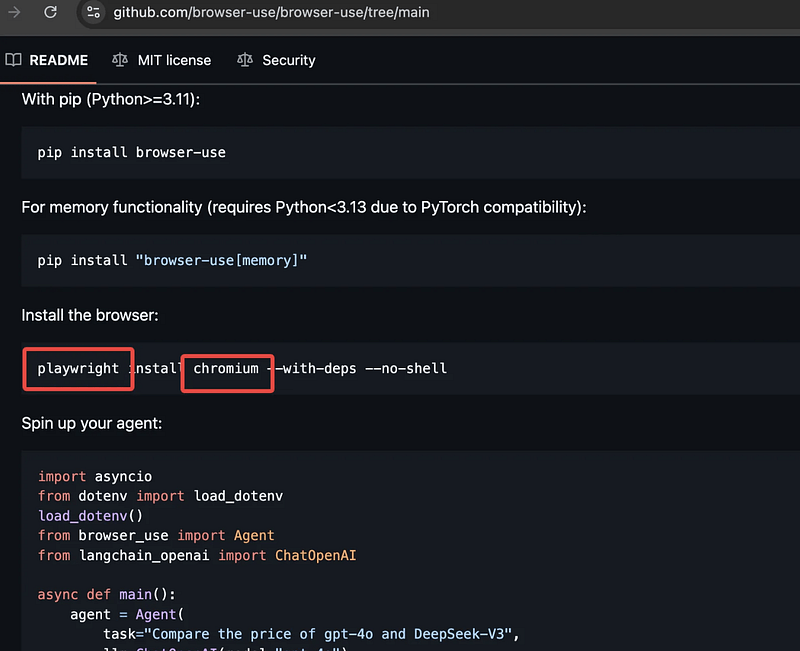Image resolution: width=800 pixels, height=651 pixels.
Task: Open site information icon in address bar
Action: [93, 13]
